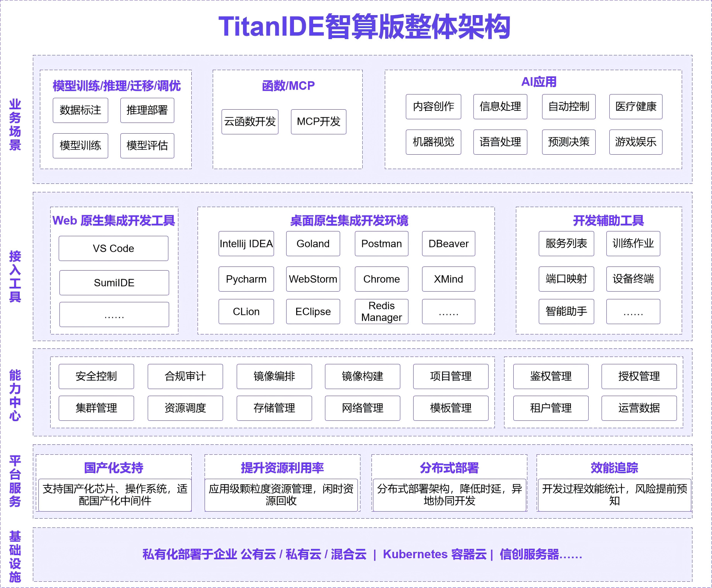The image size is (712, 588).
Task: Select the 镜像编排 box
Action: (x=274, y=376)
